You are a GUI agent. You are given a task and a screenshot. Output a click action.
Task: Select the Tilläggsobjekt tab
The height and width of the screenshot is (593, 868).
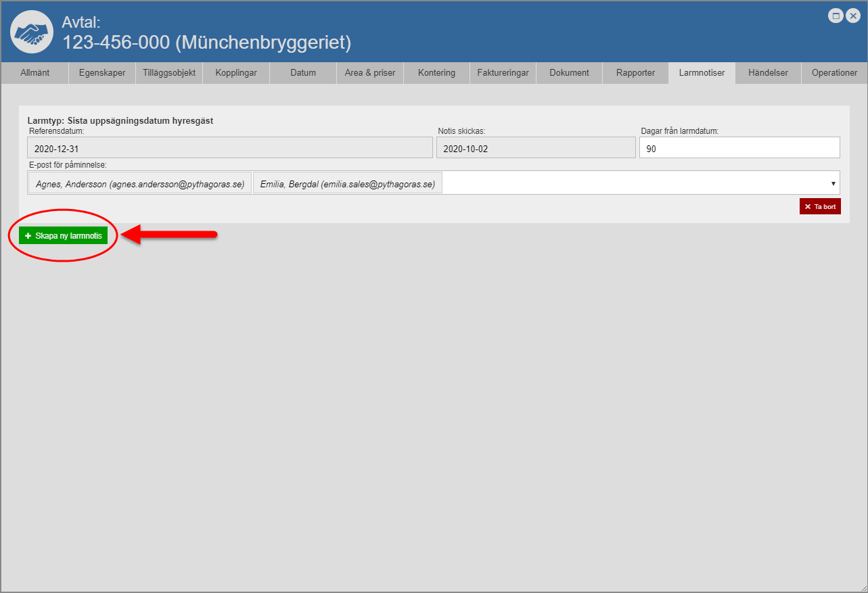point(169,73)
